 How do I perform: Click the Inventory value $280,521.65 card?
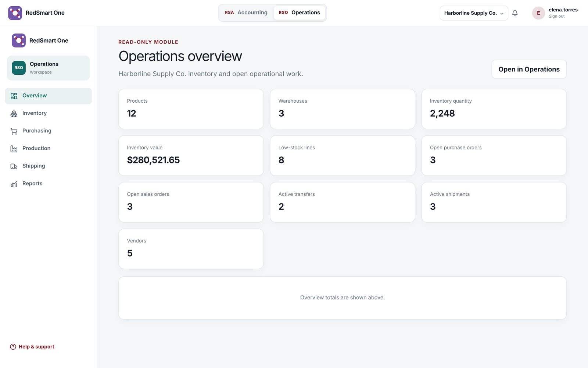coord(191,156)
